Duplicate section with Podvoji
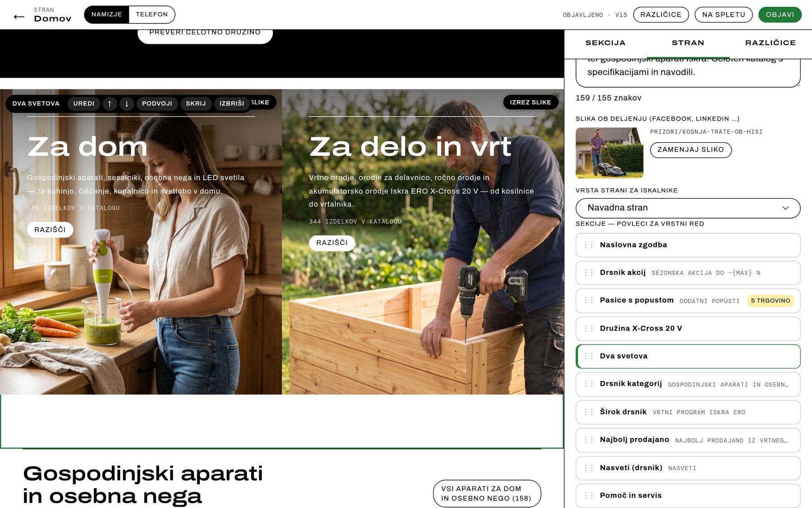Image resolution: width=812 pixels, height=508 pixels. pos(157,103)
